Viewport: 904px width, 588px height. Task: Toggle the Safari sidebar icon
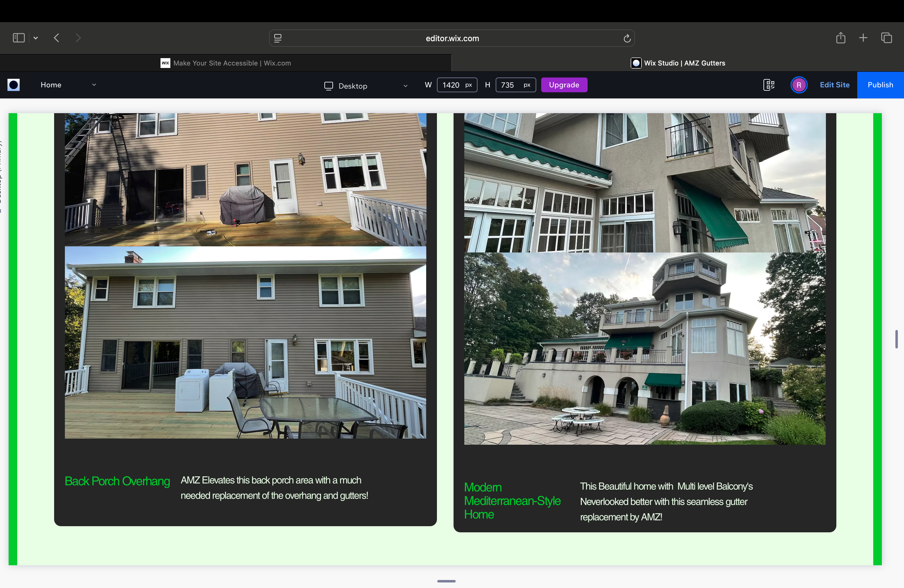(x=19, y=38)
